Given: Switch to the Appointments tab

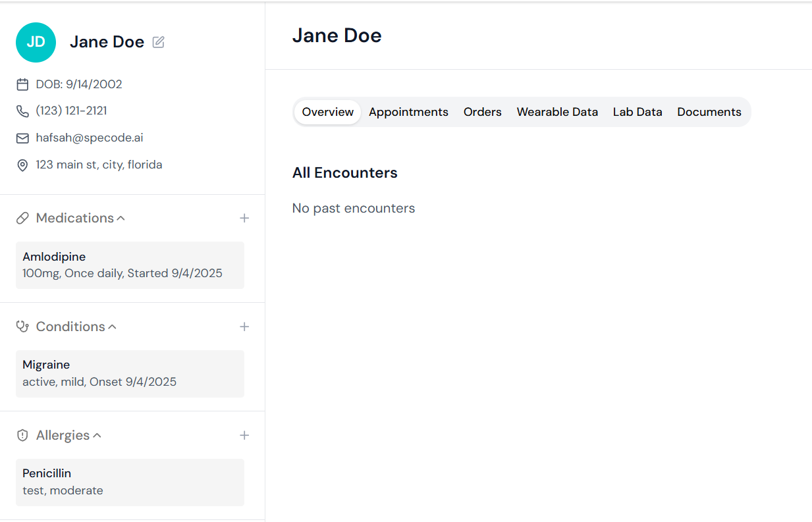Looking at the screenshot, I should click(408, 112).
